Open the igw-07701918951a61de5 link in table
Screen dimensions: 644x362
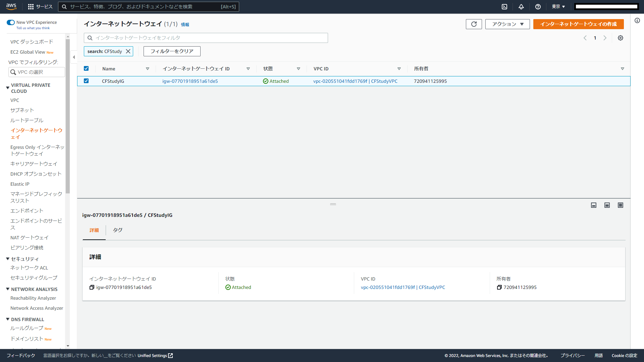point(190,81)
